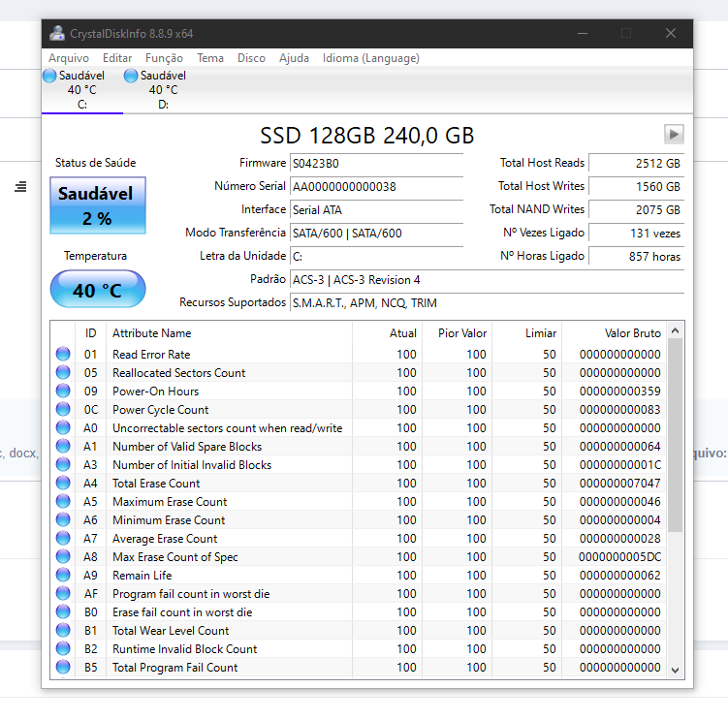Click the 40 °C temperature button

pyautogui.click(x=98, y=289)
